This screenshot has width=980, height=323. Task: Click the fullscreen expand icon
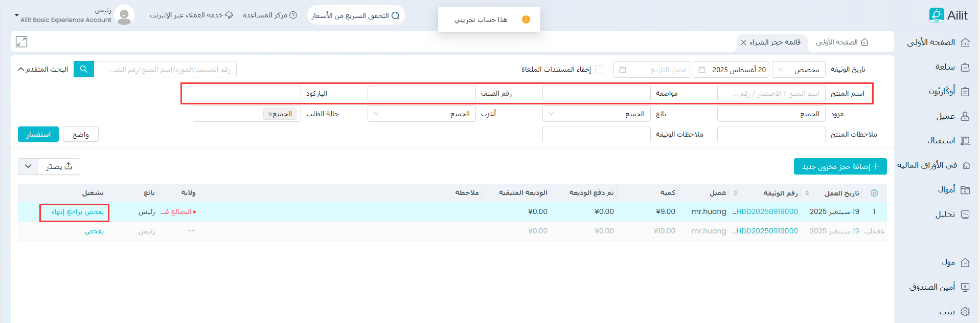(x=21, y=42)
